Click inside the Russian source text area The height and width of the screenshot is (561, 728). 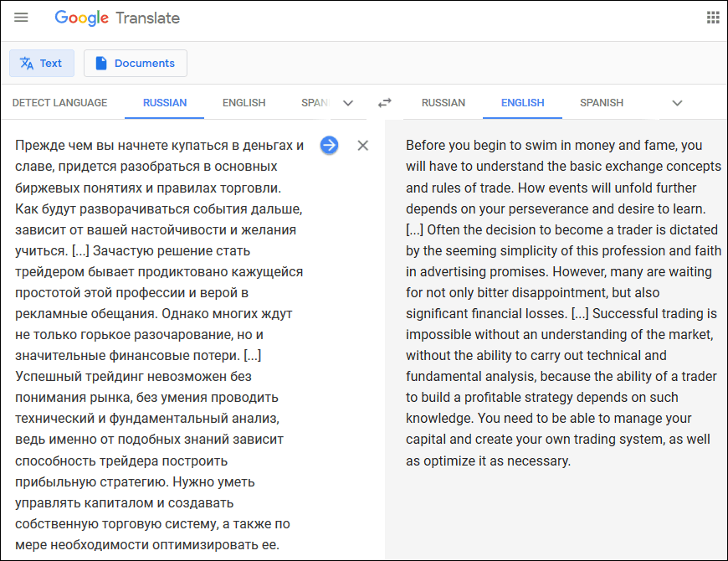coord(159,345)
